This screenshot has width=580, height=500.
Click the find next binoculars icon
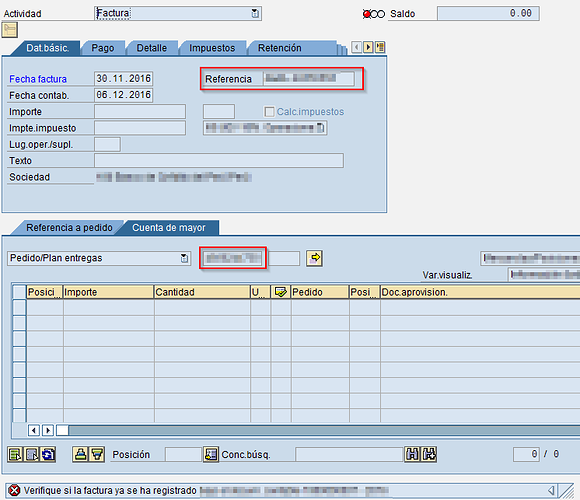[x=429, y=454]
